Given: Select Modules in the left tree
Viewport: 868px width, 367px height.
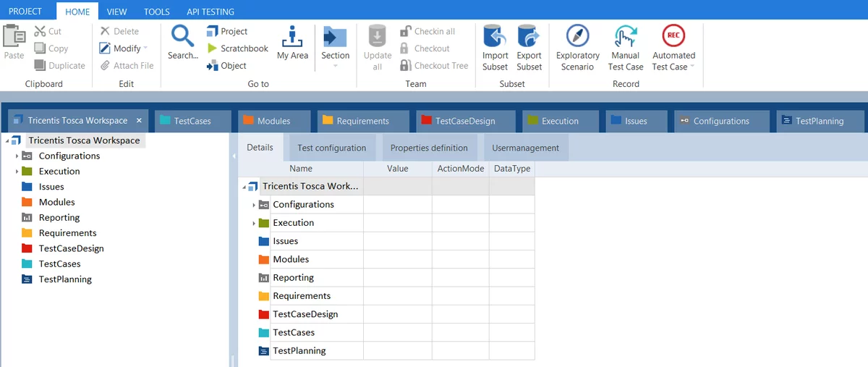Looking at the screenshot, I should (x=57, y=202).
